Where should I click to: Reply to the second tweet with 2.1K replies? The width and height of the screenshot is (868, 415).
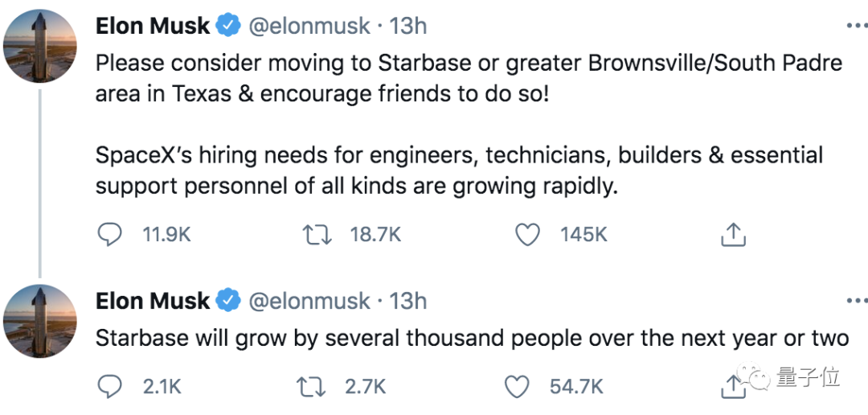(x=109, y=388)
